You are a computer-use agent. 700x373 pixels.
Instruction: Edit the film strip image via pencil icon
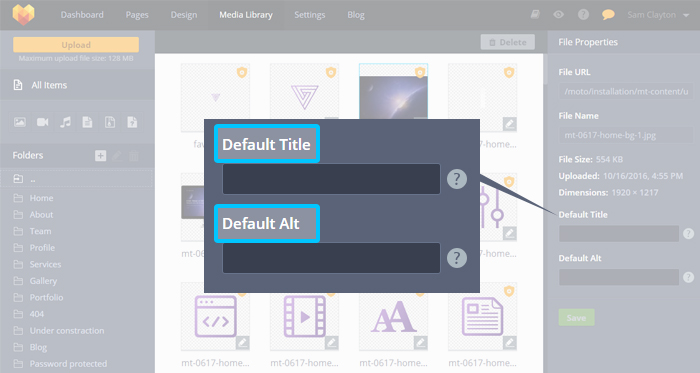tap(332, 343)
